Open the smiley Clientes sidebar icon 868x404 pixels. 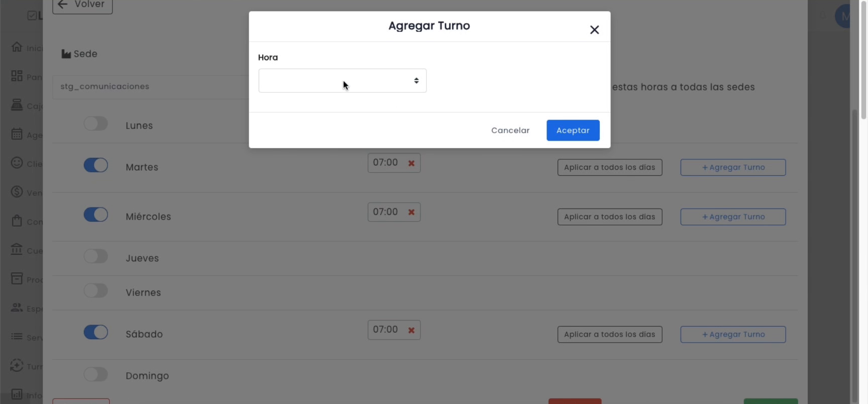tap(17, 163)
